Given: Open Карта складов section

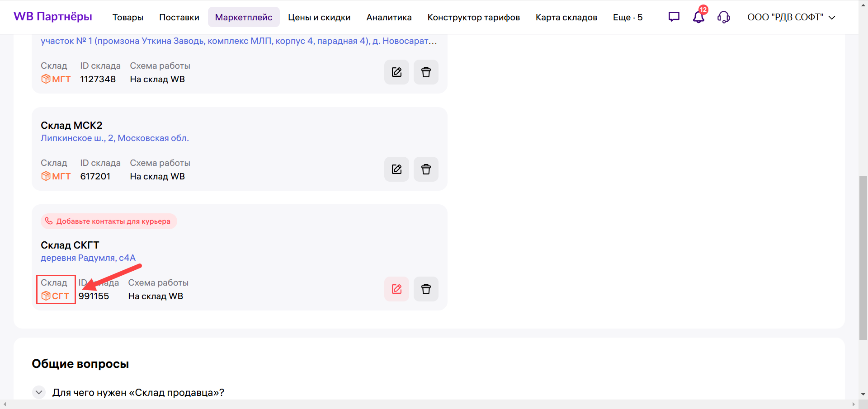Looking at the screenshot, I should [566, 17].
